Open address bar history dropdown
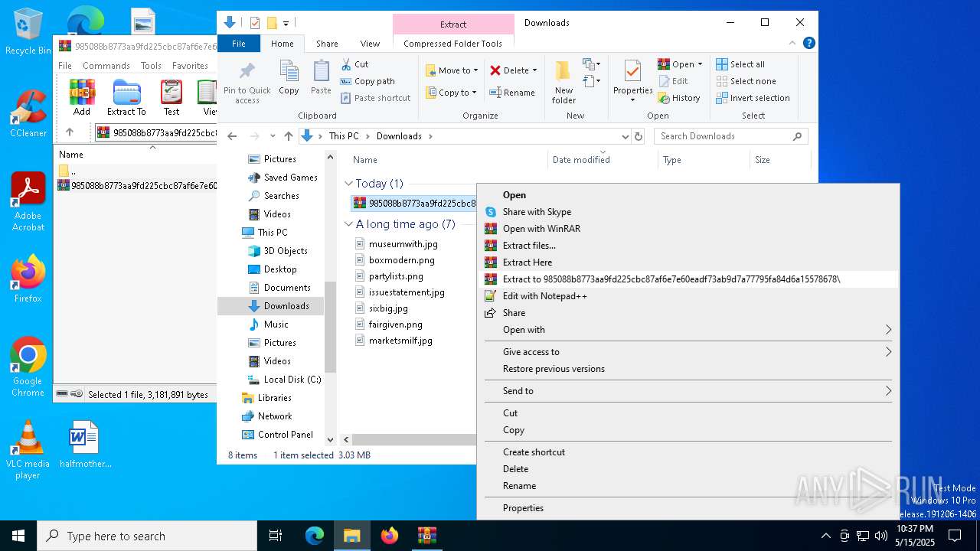 625,136
